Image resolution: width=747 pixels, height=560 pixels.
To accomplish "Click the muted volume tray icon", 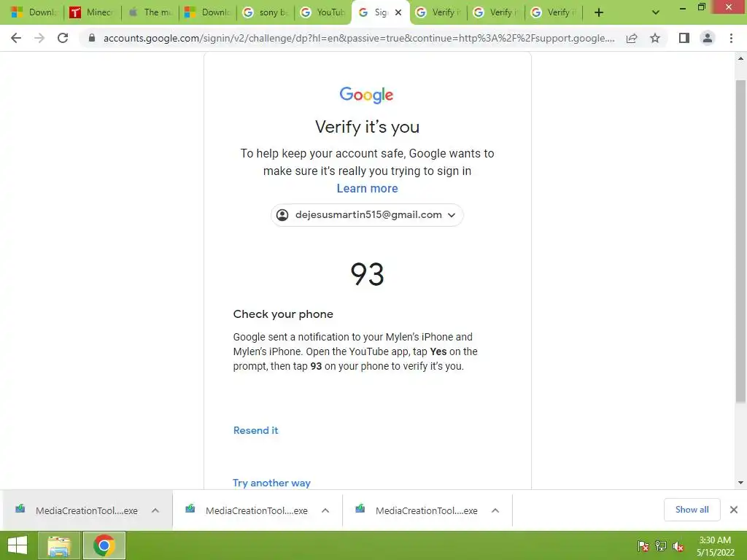I will pyautogui.click(x=678, y=546).
